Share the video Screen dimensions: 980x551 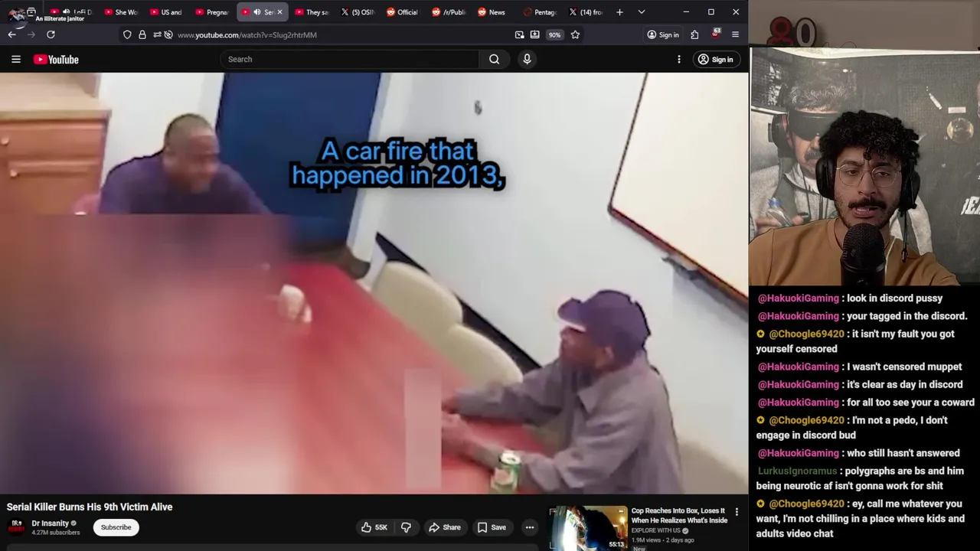[x=445, y=527]
